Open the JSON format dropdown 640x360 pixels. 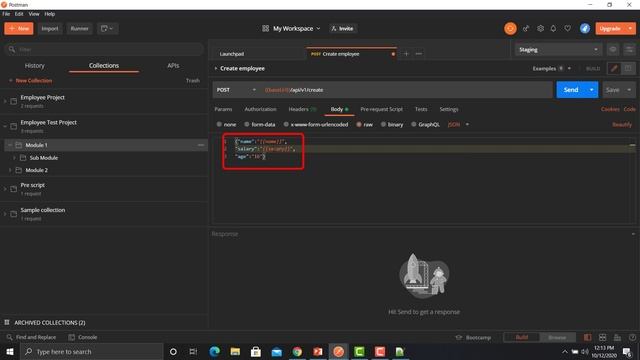coord(458,124)
